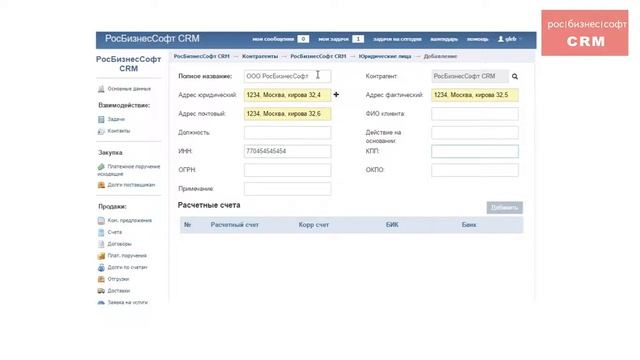This screenshot has height=360, width=640.
Task: Open the gleb user menu
Action: pos(509,39)
